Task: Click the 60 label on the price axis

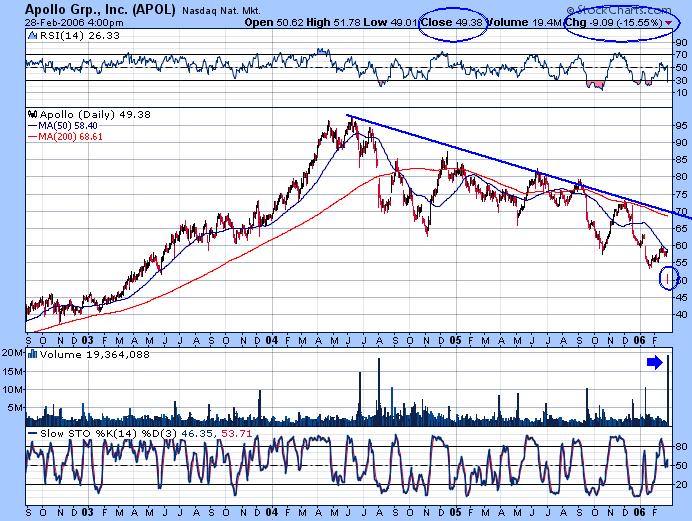Action: tap(681, 245)
